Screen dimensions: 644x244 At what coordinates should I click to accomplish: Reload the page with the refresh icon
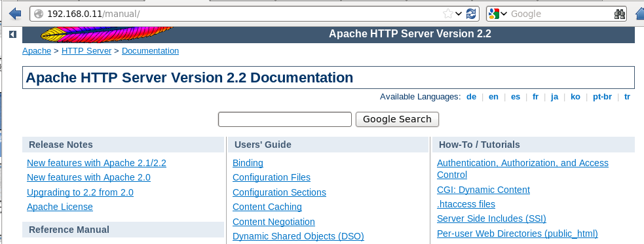[471, 14]
